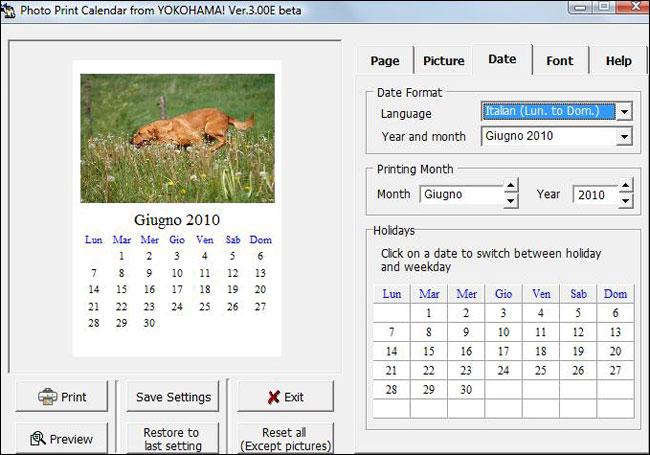Image resolution: width=650 pixels, height=455 pixels.
Task: Open the Picture tab
Action: pos(443,61)
